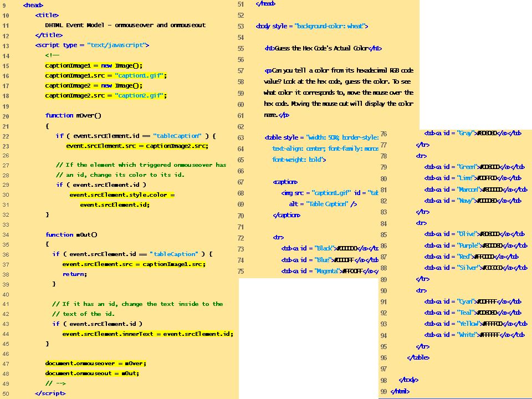The width and height of the screenshot is (532, 399).
Task: Click the table cell line with id "Gray"
Action: 473,133
